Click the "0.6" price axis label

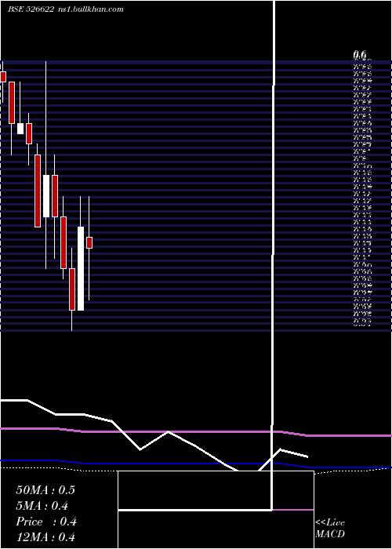359,55
